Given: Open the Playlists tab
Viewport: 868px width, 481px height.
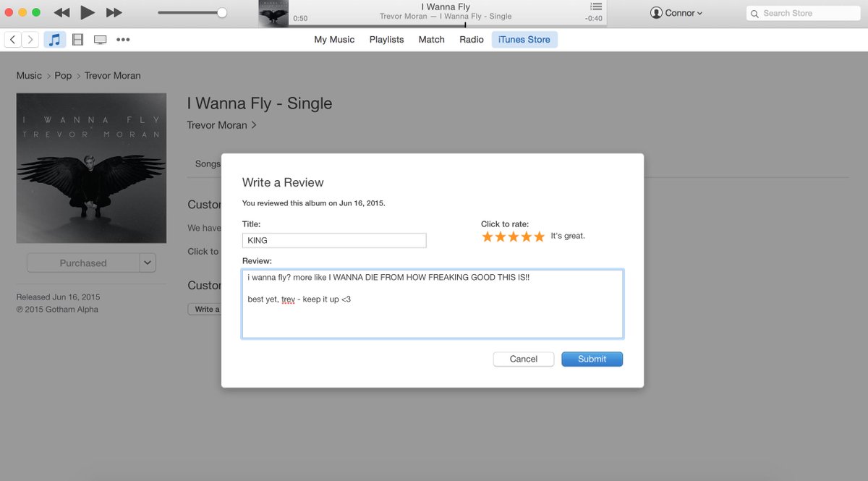Looking at the screenshot, I should coord(386,40).
